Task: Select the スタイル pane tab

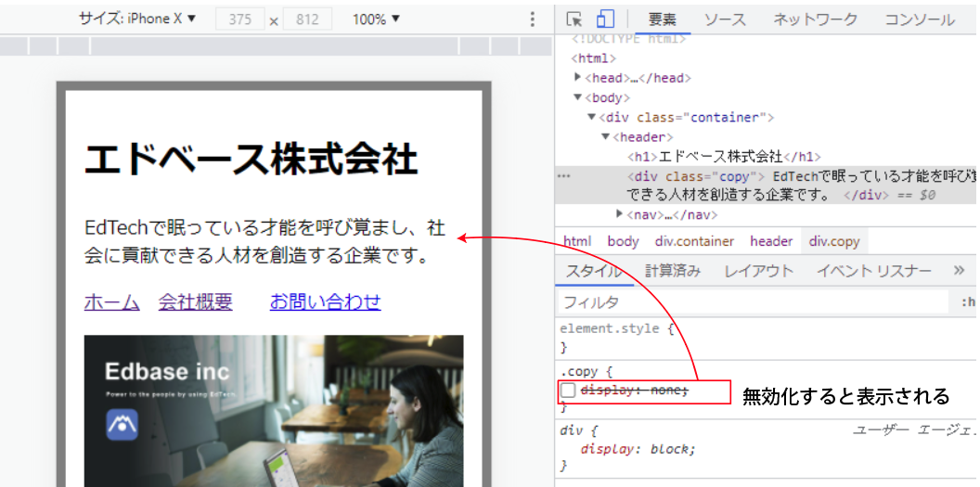Action: point(594,271)
